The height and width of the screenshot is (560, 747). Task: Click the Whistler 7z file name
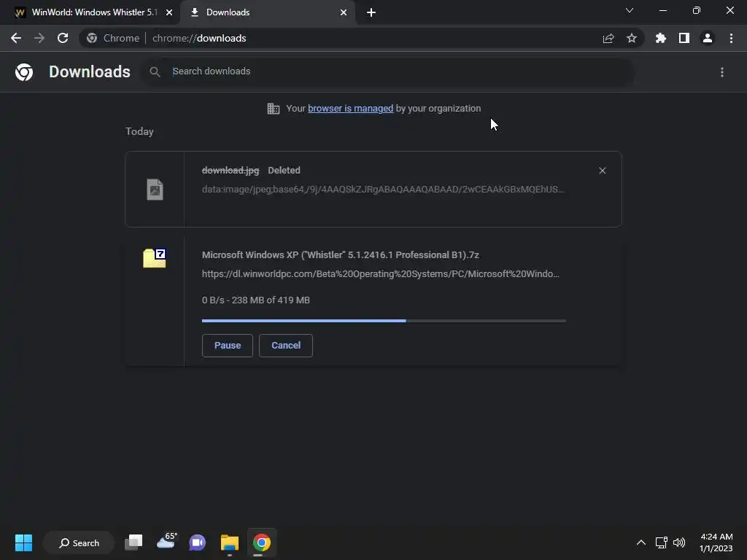pos(340,254)
